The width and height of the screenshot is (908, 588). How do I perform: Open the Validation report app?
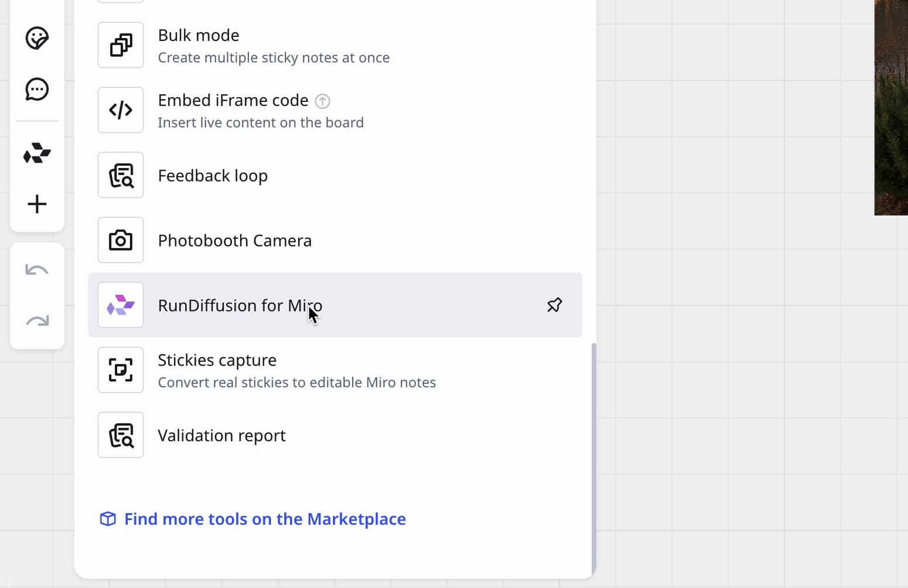tap(335, 435)
